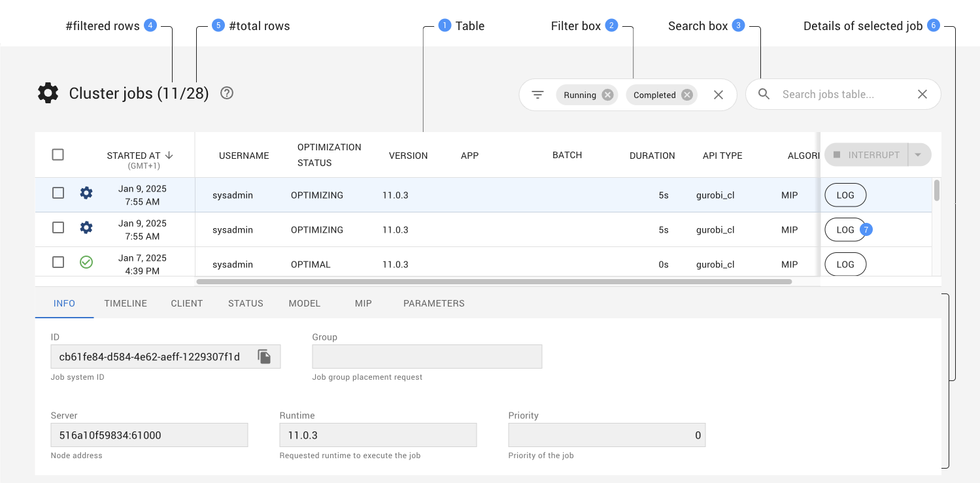
Task: Open the Parameters tab
Action: 433,303
